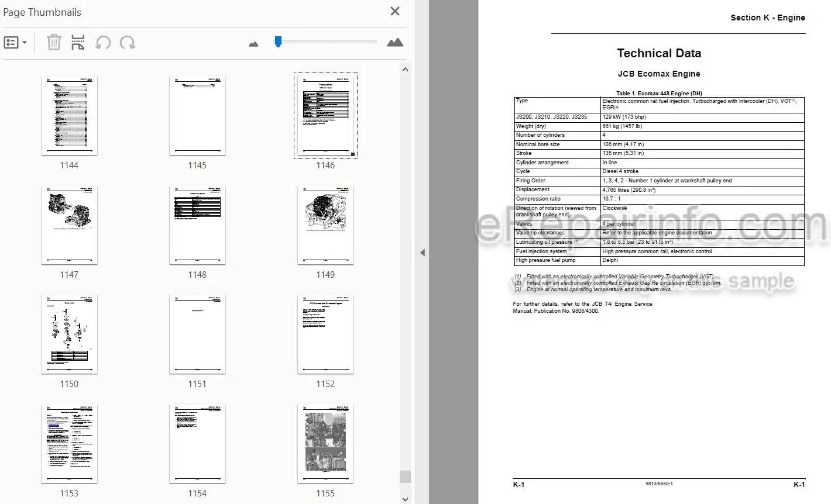Click '9813/5550-1' publication number in footer
831x504 pixels.
pyautogui.click(x=659, y=484)
